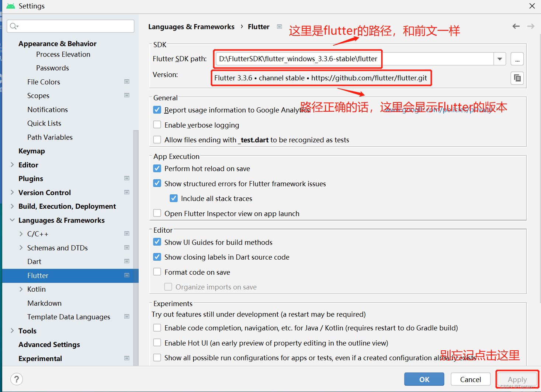Click the search icon in settings search box
Viewport: 541px width, 392px height.
(x=14, y=26)
